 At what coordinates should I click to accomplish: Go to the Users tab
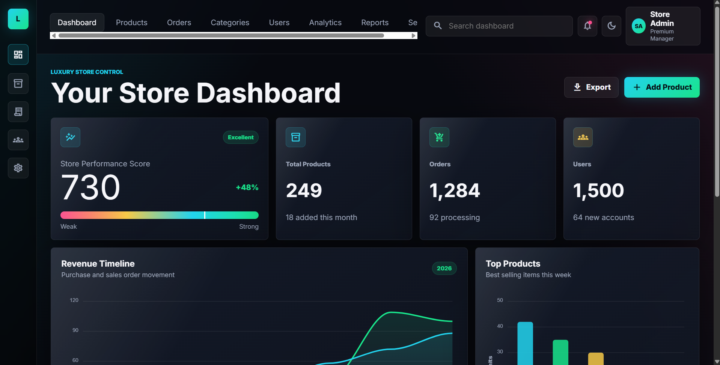[279, 22]
